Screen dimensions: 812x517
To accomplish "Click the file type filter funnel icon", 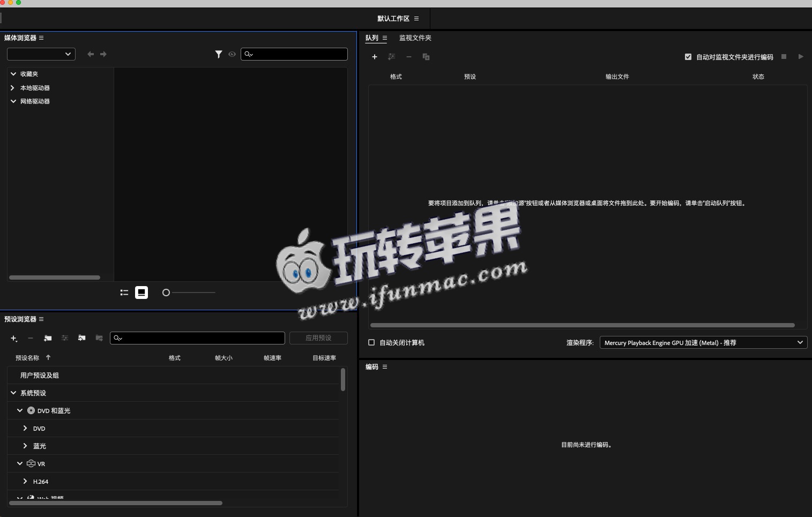I will (219, 54).
